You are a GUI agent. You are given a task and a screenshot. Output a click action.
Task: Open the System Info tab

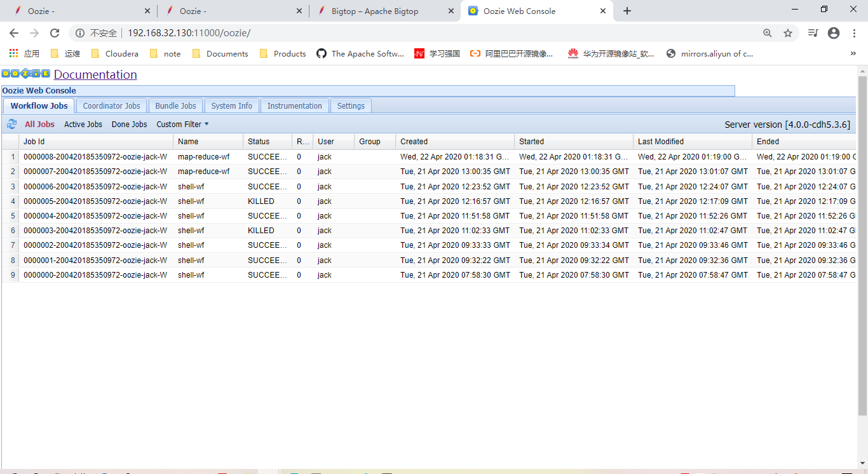click(x=232, y=106)
